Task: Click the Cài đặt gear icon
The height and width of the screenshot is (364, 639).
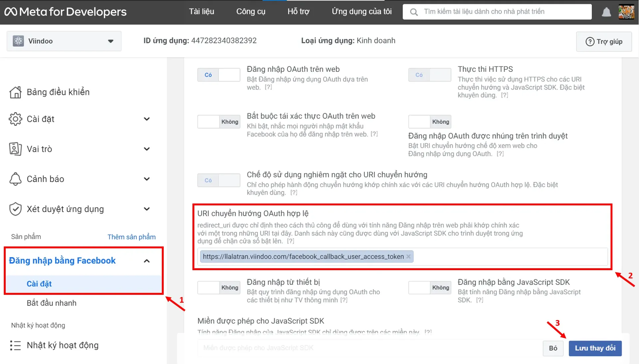Action: pyautogui.click(x=15, y=119)
